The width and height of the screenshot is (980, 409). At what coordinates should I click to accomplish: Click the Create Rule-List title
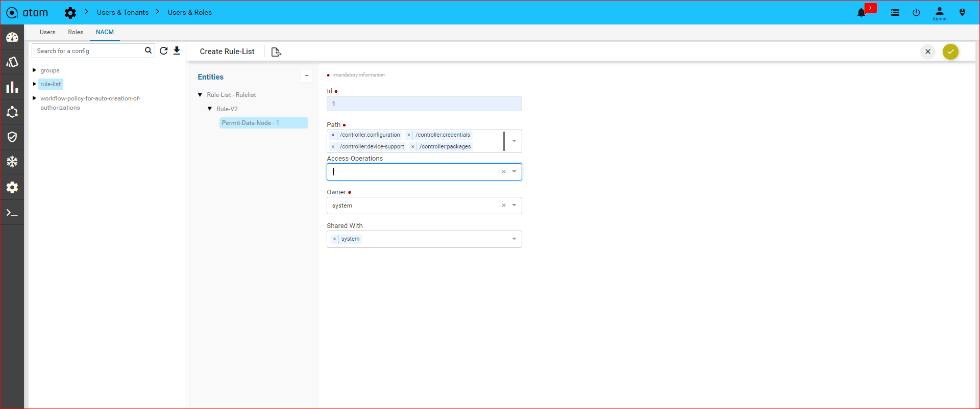tap(227, 52)
